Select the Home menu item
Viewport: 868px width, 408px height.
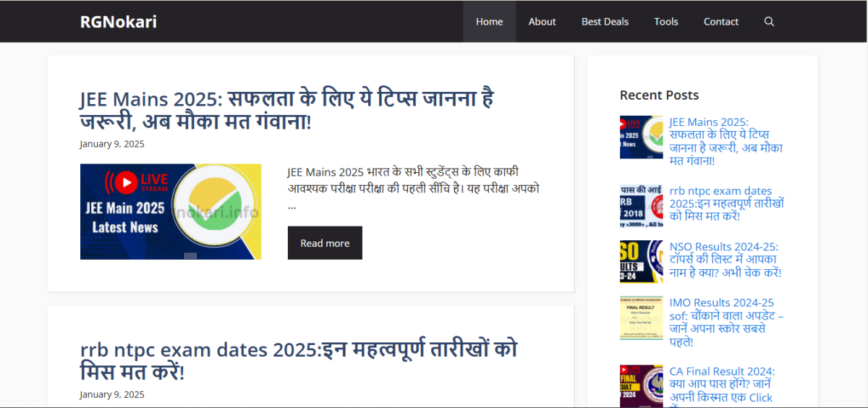tap(489, 22)
